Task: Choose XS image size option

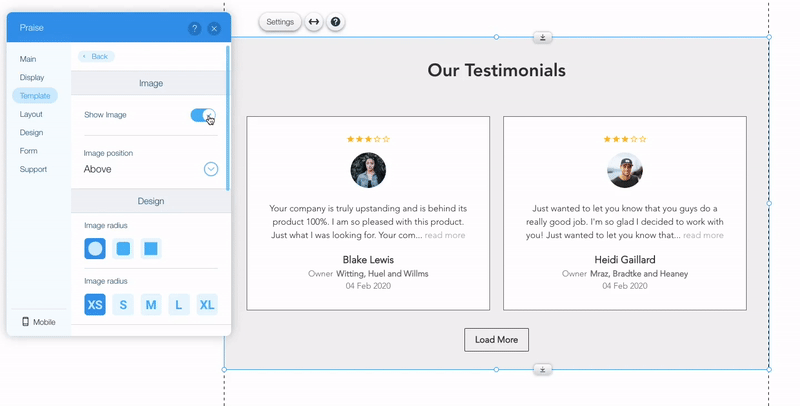Action: pyautogui.click(x=95, y=305)
